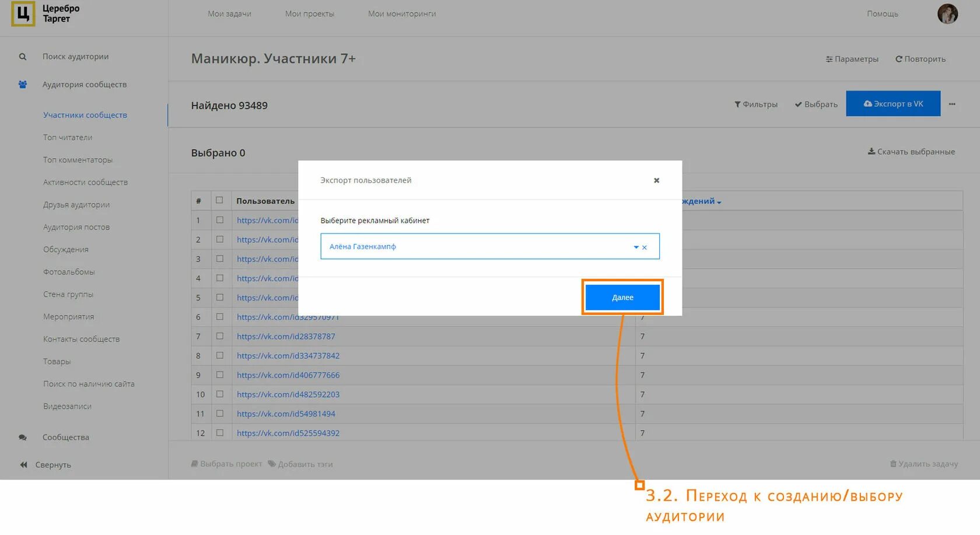Open link https://vk.com/id482592203
Viewport: 980px width, 535px height.
coord(288,394)
